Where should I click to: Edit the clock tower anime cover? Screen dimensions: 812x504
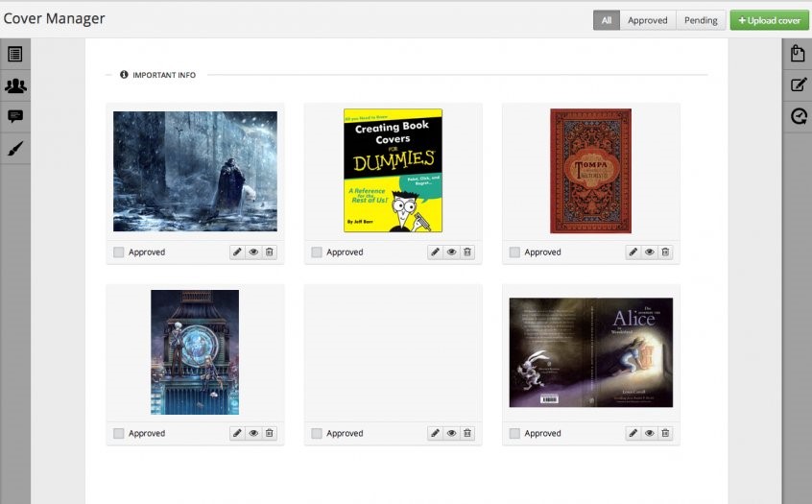[237, 433]
